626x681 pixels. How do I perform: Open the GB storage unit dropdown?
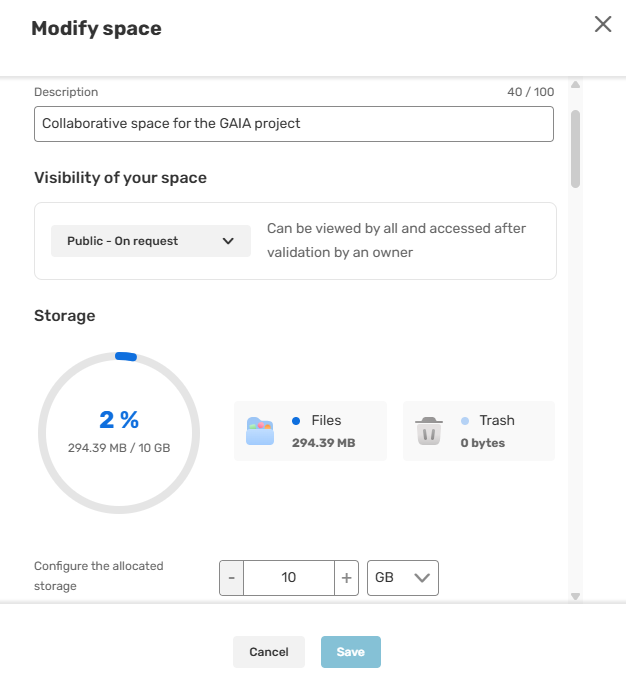pos(403,578)
